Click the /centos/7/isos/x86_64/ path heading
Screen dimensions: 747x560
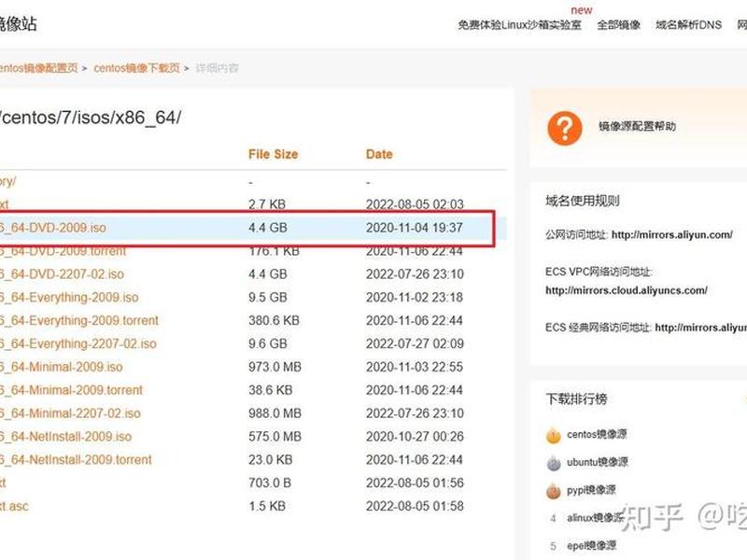point(91,118)
